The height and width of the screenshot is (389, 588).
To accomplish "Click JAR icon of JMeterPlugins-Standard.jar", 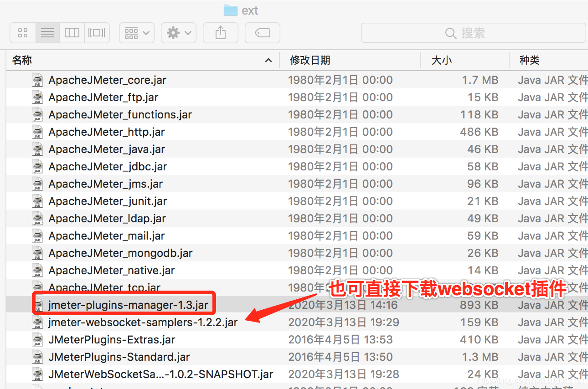I will pyautogui.click(x=37, y=357).
